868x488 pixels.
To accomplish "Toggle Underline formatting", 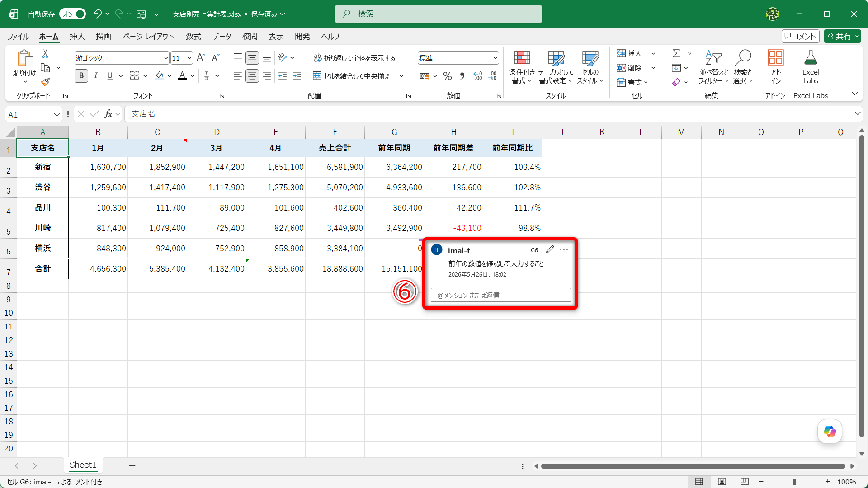I will click(110, 75).
